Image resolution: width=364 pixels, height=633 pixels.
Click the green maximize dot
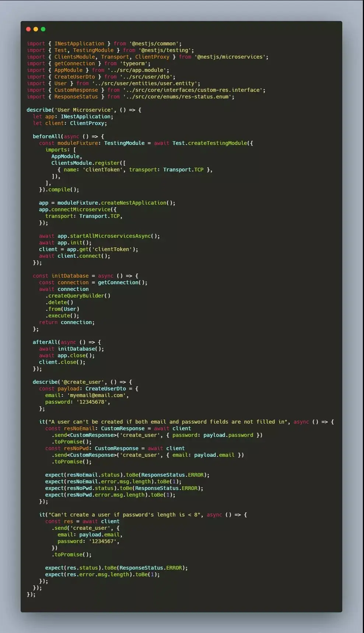pos(43,29)
